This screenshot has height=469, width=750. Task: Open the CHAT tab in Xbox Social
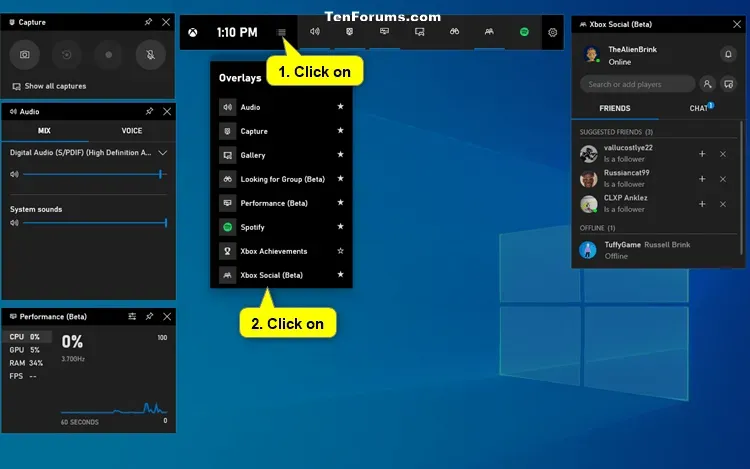[x=700, y=108]
